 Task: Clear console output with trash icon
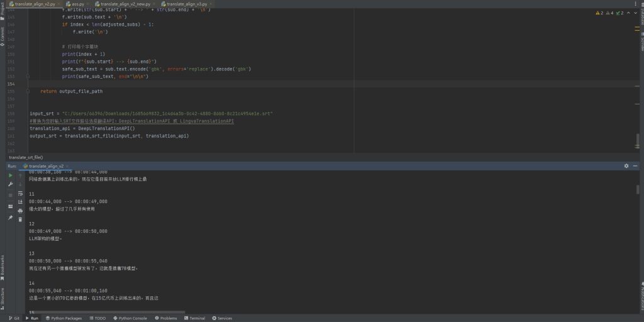coord(21,219)
